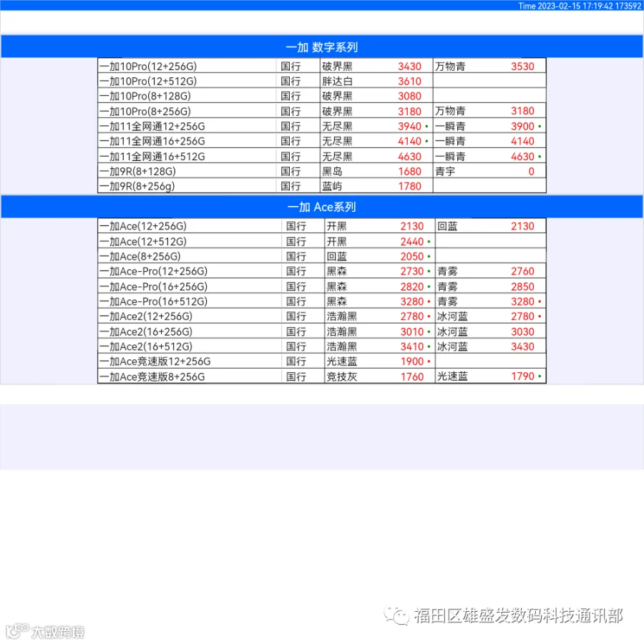The image size is (644, 644).
Task: Select the 一加11全网通16+256G row name
Action: (152, 141)
